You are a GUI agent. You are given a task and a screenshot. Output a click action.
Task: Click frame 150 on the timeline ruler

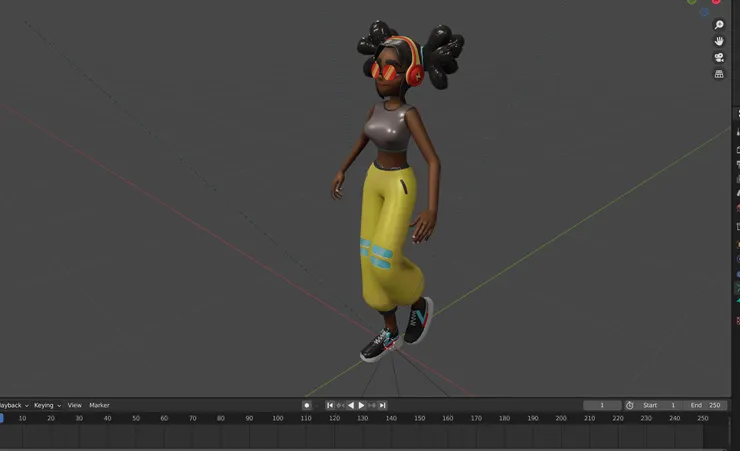[x=420, y=418]
